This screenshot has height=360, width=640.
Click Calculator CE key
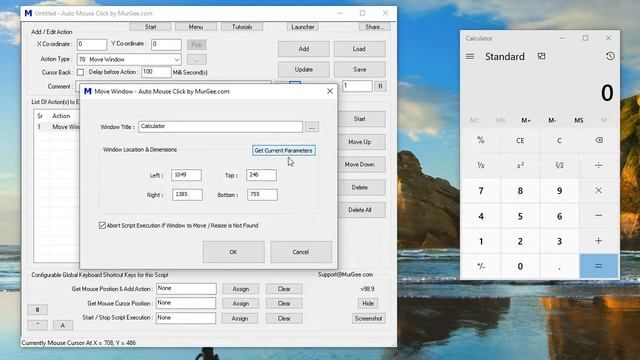click(x=520, y=140)
